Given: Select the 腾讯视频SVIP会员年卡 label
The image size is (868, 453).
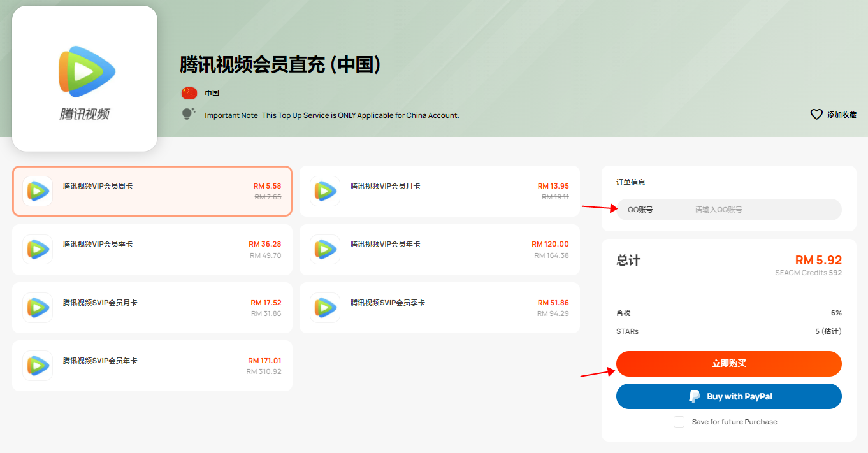Looking at the screenshot, I should 100,361.
